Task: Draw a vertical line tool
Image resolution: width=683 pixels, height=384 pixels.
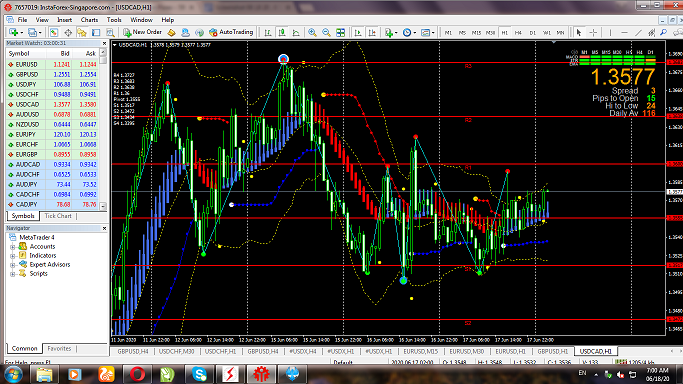Action: click(610, 33)
